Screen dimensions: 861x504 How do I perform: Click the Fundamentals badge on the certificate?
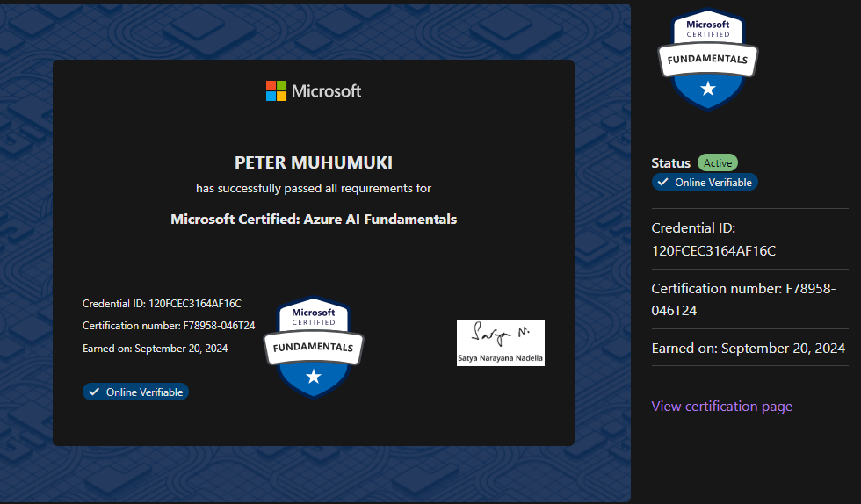314,348
